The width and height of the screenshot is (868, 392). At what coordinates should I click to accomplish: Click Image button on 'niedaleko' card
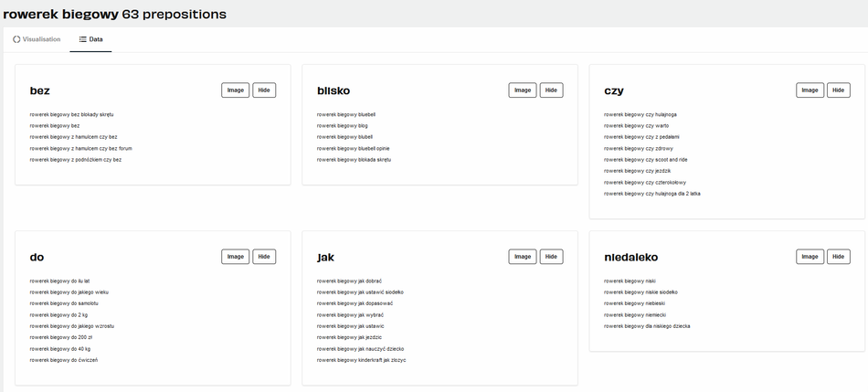pos(810,257)
